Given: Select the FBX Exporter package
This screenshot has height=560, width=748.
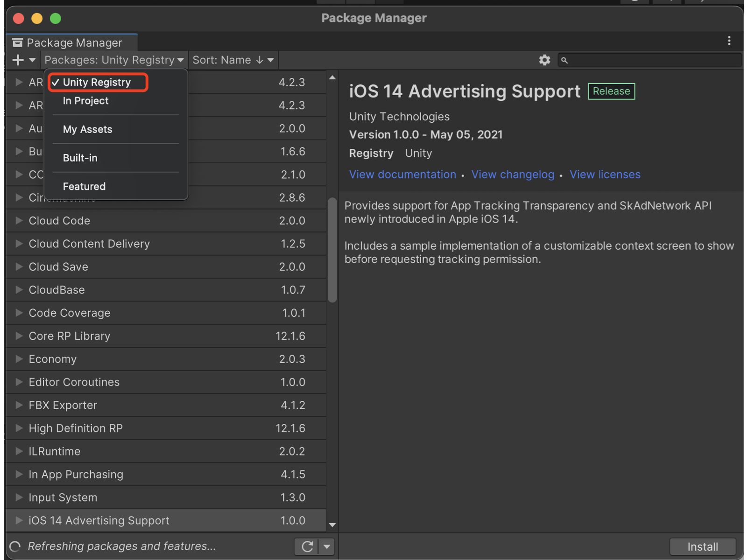Looking at the screenshot, I should click(166, 405).
